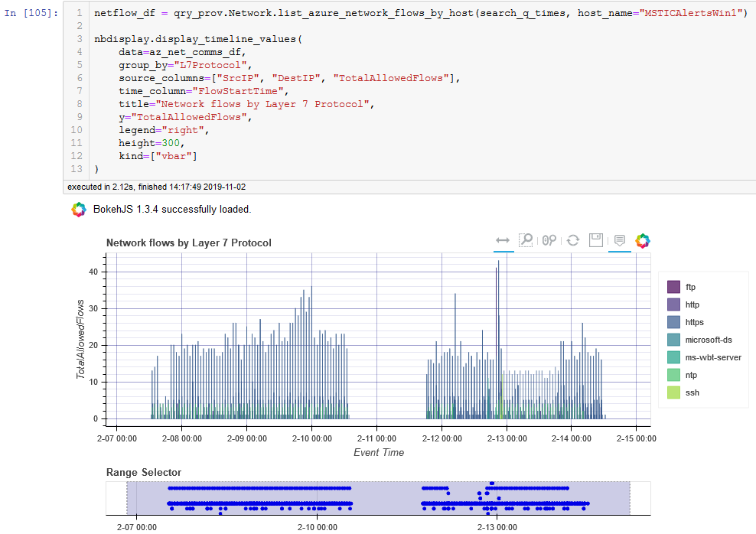Click the kind=["vbar"] code line
756x534 pixels.
point(158,156)
